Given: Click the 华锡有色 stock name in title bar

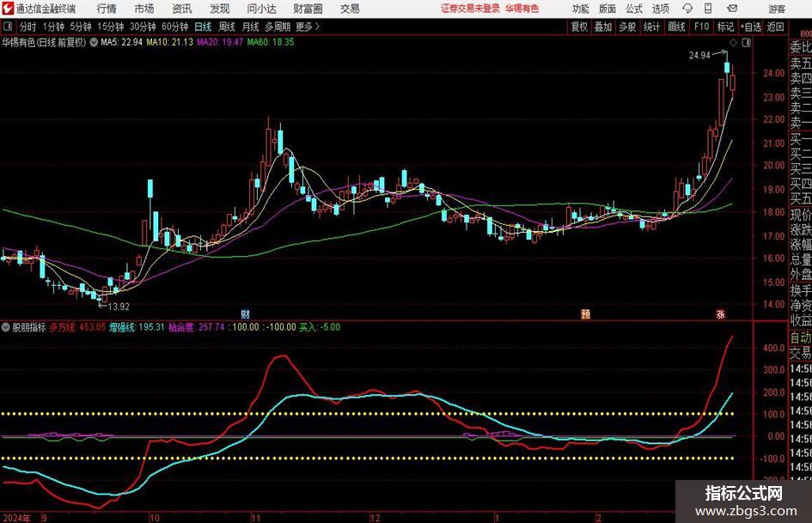Looking at the screenshot, I should pos(522,9).
